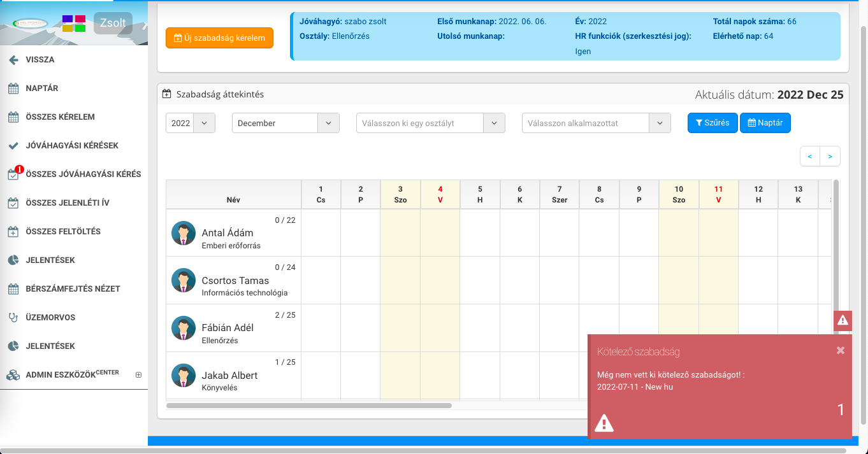Open the year 2022 dropdown

[191, 123]
